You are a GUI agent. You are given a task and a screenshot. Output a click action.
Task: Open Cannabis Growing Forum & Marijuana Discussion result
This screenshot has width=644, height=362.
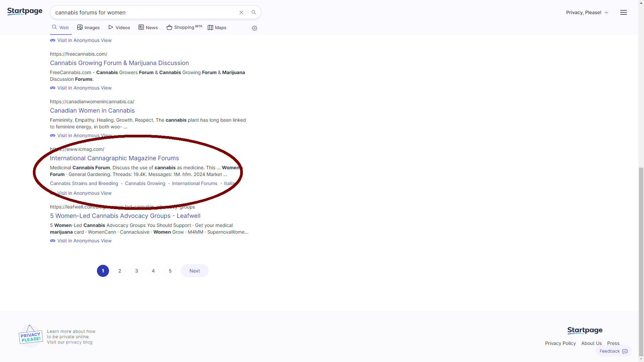tap(119, 63)
